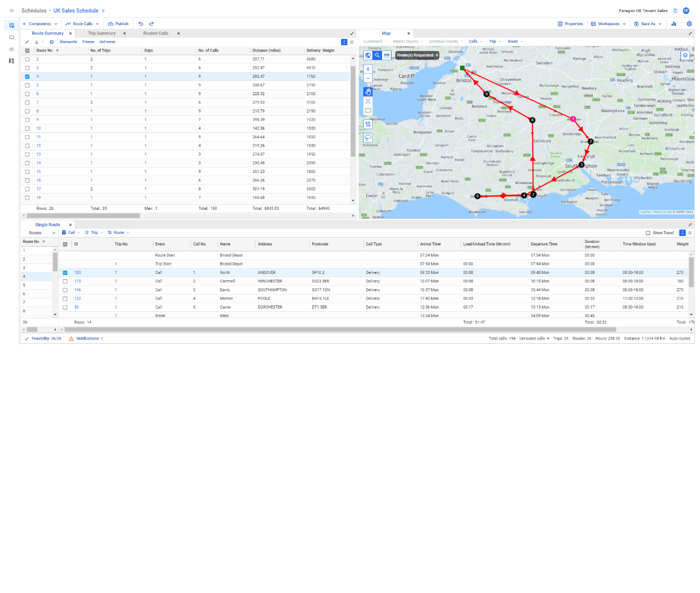Viewport: 700px width, 593px height.
Task: Zoom out on the map
Action: [368, 78]
